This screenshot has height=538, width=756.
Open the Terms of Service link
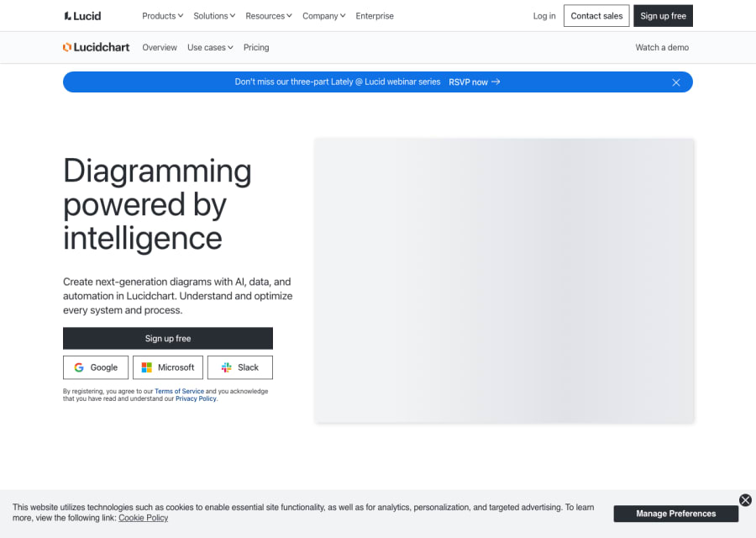180,392
